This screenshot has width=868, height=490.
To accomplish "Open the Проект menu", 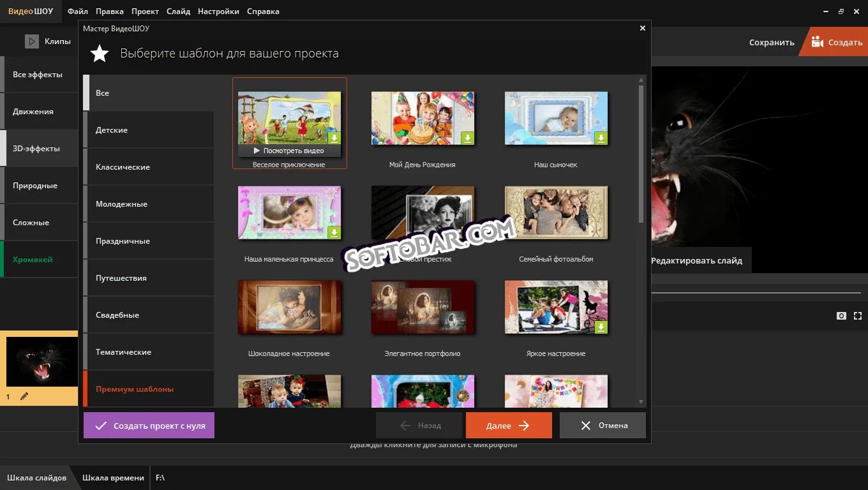I will 146,11.
